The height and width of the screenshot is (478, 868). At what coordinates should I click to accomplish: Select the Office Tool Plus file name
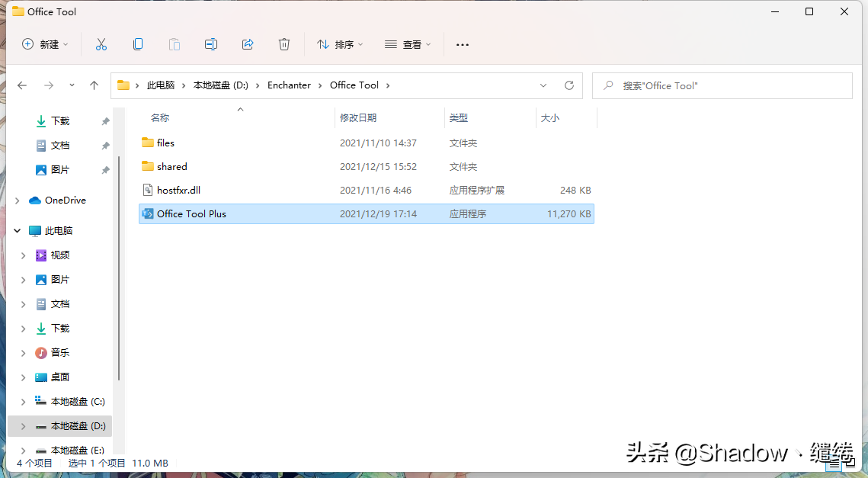tap(191, 213)
